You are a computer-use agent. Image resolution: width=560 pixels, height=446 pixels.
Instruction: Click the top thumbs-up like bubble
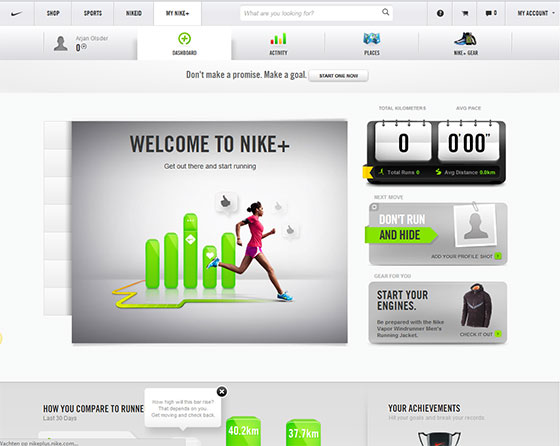(x=226, y=203)
